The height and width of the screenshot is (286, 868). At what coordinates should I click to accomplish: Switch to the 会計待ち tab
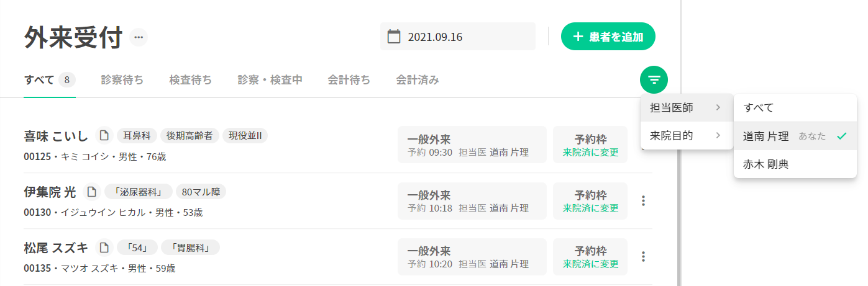tap(349, 80)
